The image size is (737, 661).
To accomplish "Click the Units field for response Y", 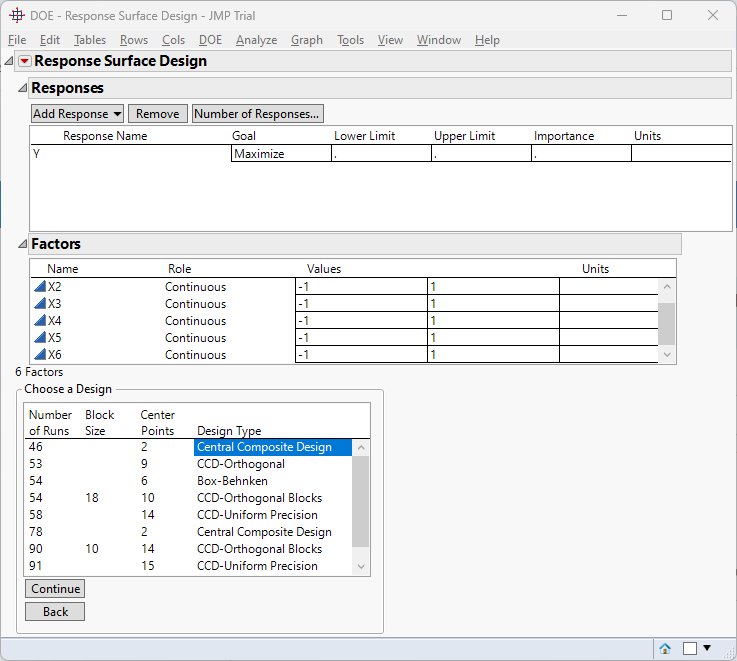I will click(681, 154).
